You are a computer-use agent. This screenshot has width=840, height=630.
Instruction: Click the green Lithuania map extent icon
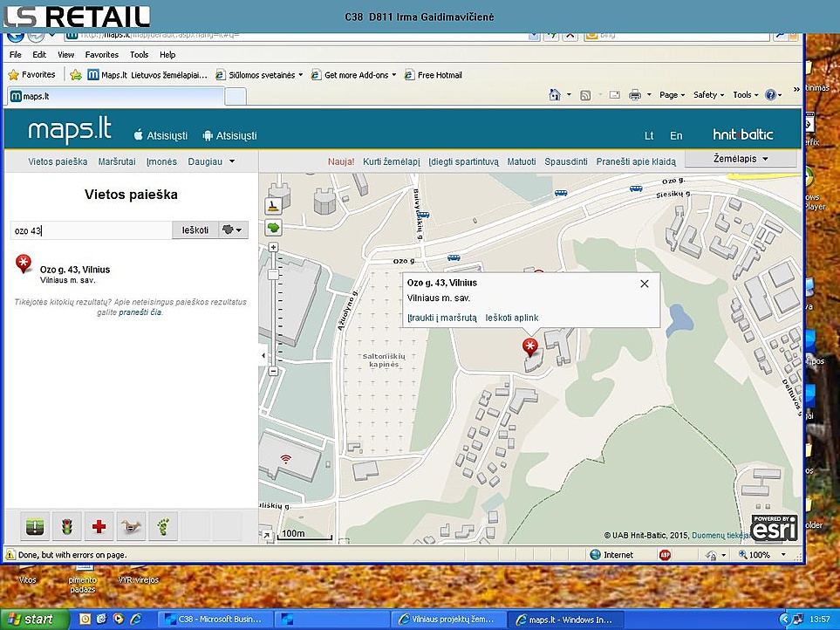pyautogui.click(x=273, y=228)
